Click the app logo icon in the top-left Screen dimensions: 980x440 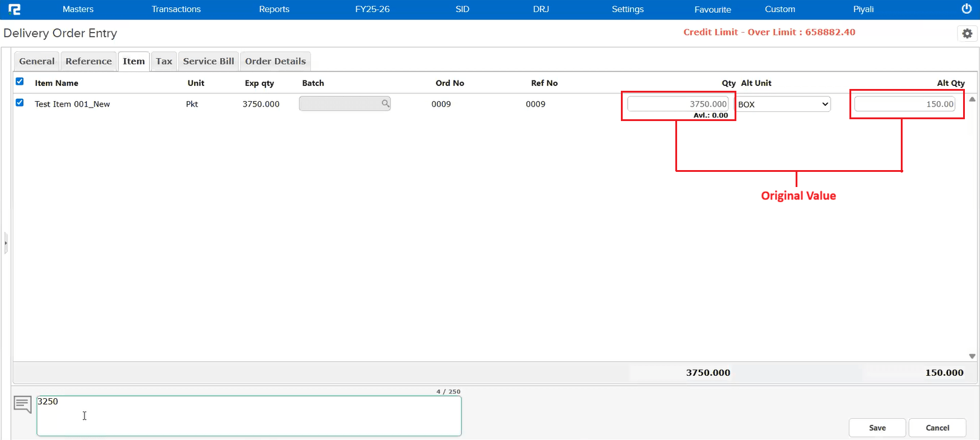15,9
